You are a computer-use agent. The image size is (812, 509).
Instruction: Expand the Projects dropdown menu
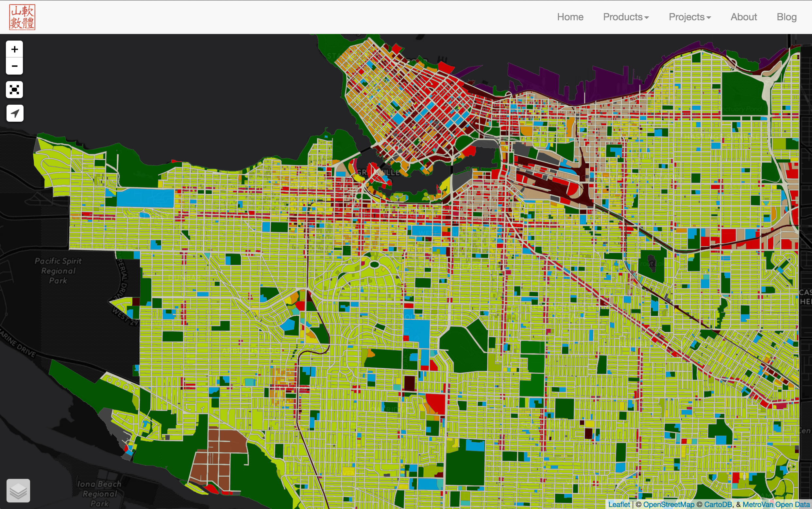coord(689,17)
